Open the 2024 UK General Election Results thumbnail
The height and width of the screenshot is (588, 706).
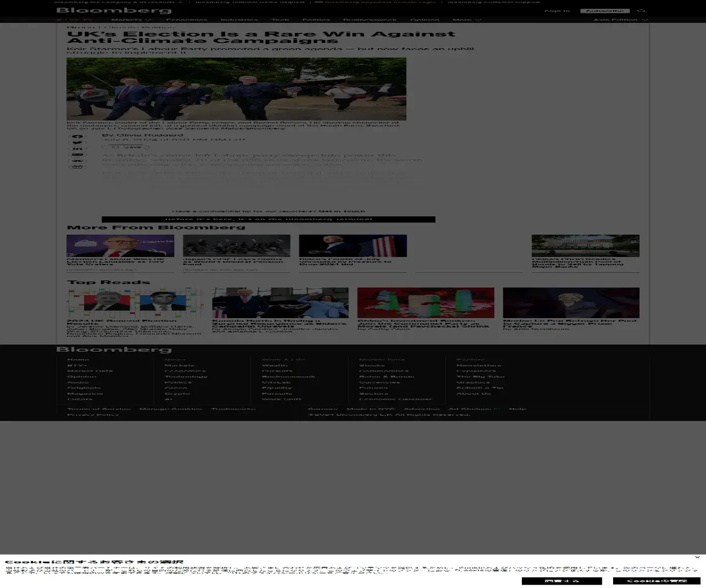pyautogui.click(x=135, y=303)
